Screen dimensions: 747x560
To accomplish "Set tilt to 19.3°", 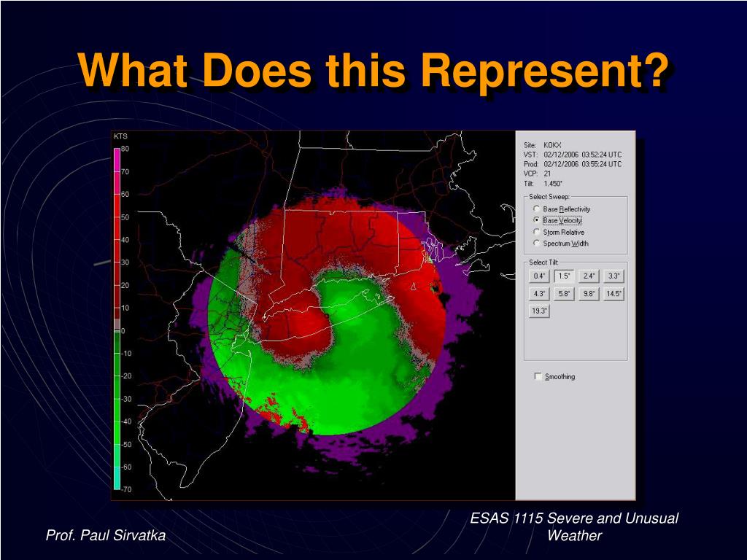I will pos(539,311).
